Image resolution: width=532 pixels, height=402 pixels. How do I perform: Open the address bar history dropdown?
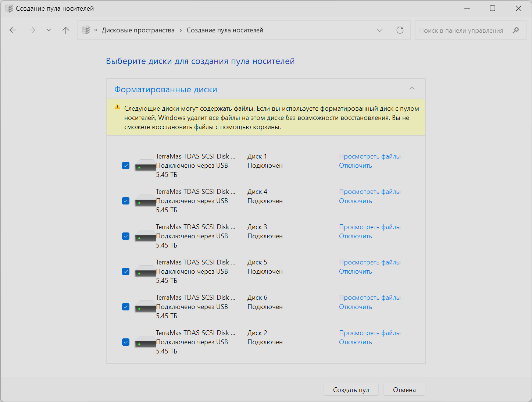click(x=380, y=30)
